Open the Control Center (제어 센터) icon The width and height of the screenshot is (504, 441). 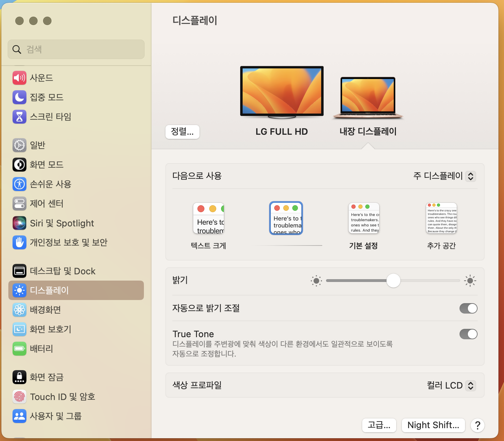click(x=19, y=204)
